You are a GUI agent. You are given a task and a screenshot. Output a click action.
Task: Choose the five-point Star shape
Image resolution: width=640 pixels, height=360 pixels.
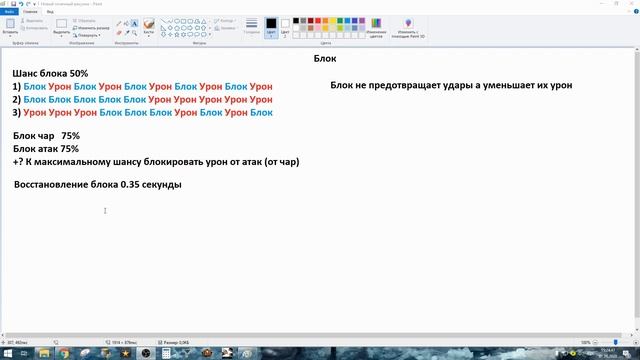(x=177, y=35)
